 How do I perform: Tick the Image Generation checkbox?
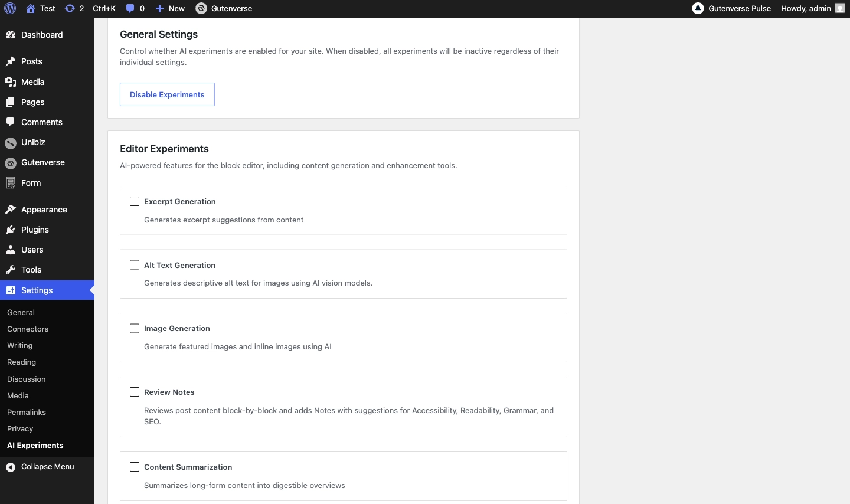(135, 328)
